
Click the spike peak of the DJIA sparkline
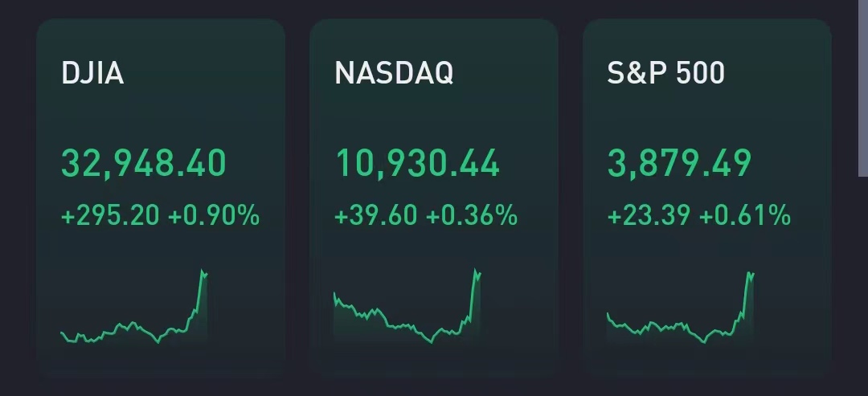click(202, 271)
